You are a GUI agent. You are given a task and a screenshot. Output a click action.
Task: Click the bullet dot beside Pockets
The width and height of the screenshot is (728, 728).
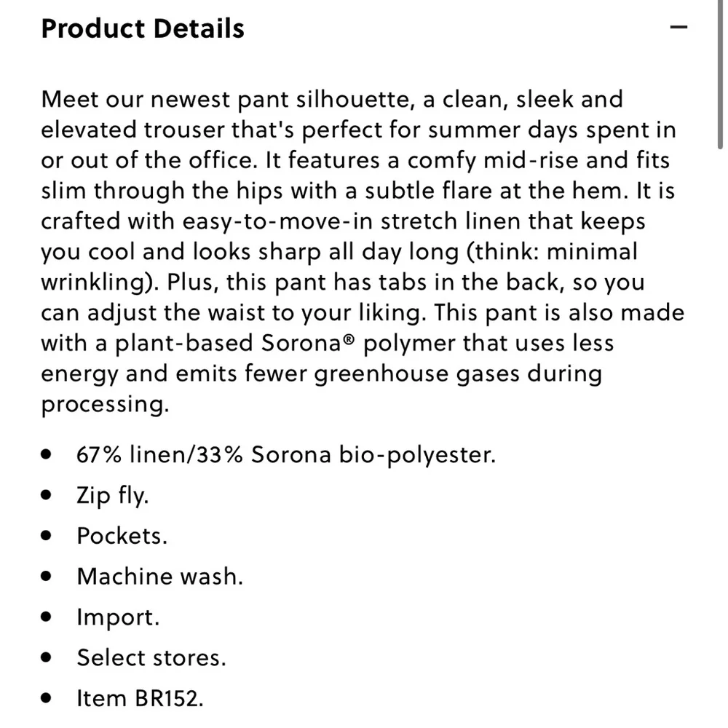coord(47,536)
